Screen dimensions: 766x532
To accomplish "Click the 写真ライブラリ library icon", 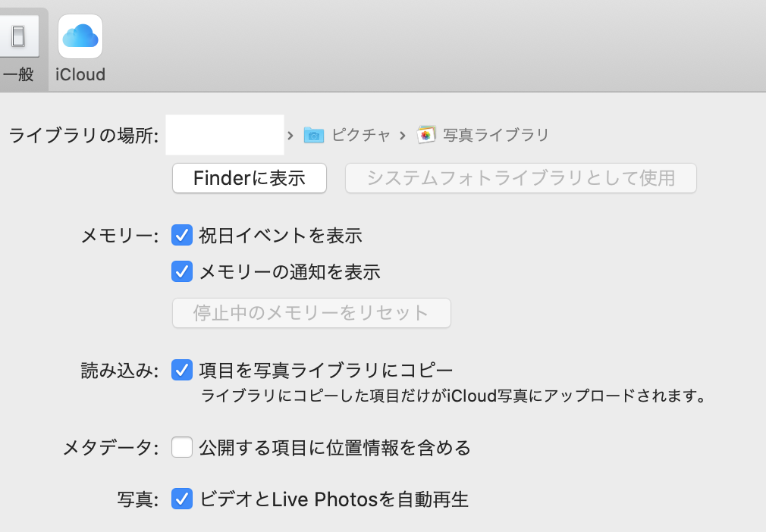I will 427,136.
